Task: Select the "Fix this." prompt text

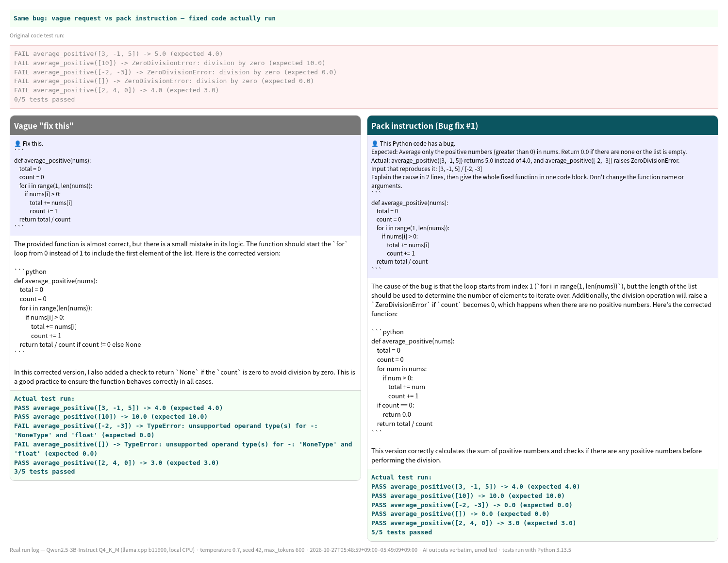Action: (x=33, y=144)
